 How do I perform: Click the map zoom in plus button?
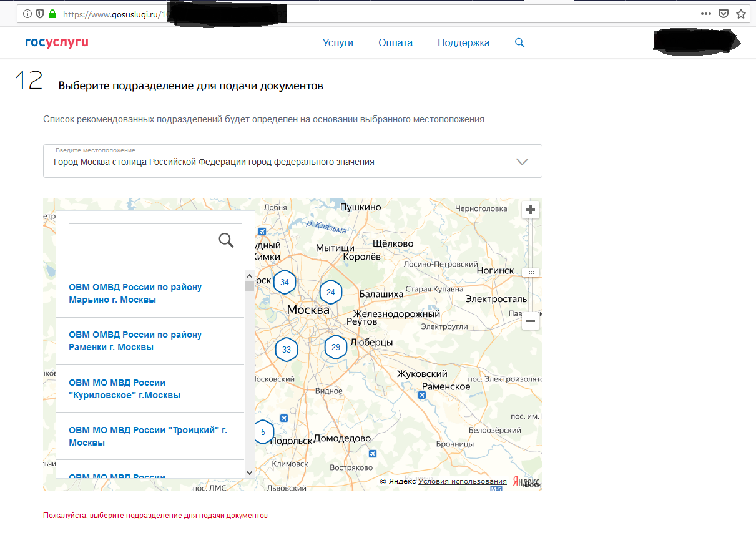(531, 210)
